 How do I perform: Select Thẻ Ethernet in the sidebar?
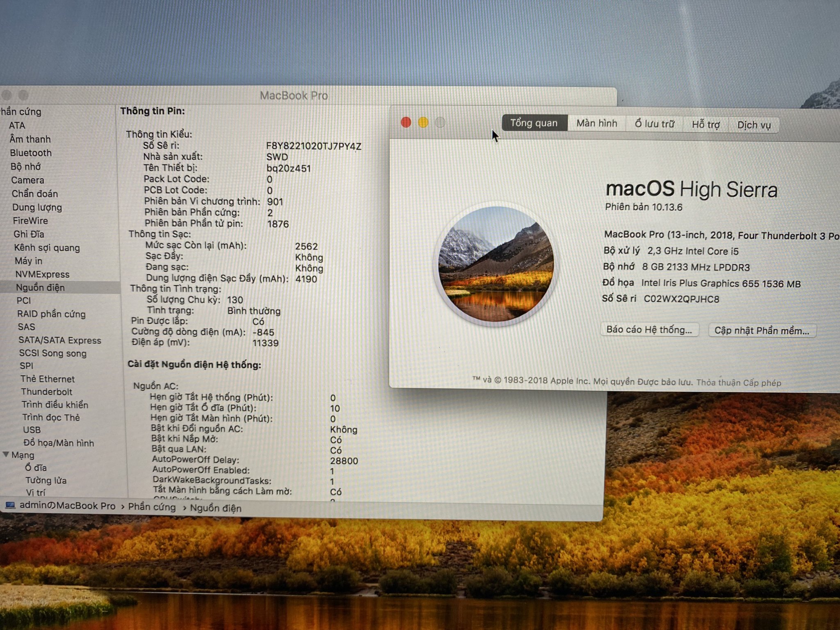pos(48,379)
